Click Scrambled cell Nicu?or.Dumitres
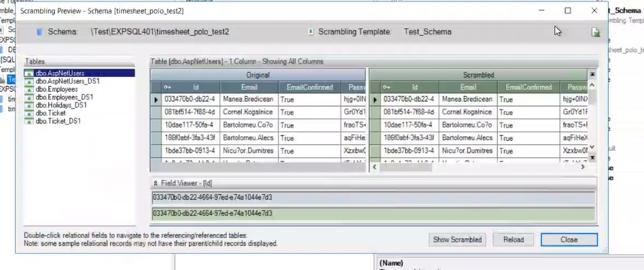This screenshot has width=644, height=270. (468, 151)
